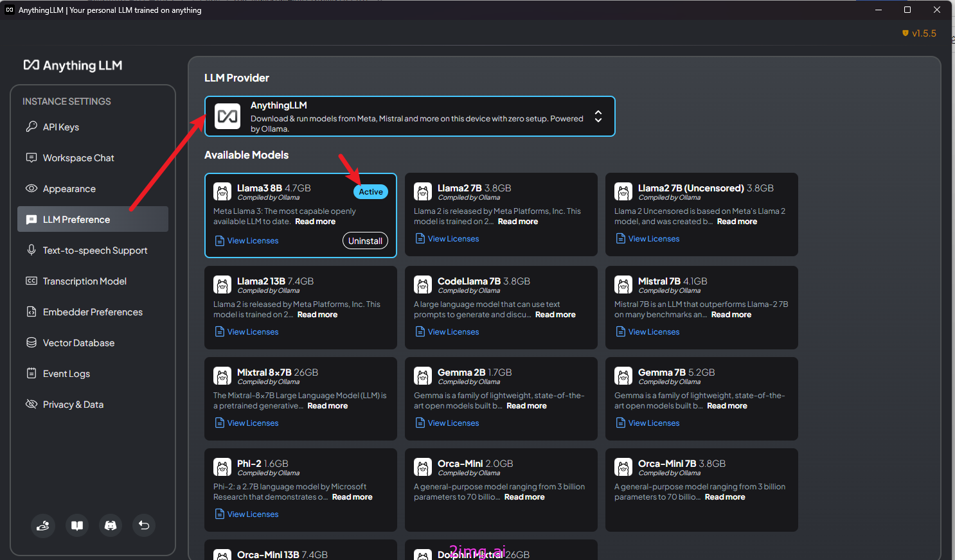
Task: Click the Active badge on Llama3 8B
Action: (x=371, y=192)
